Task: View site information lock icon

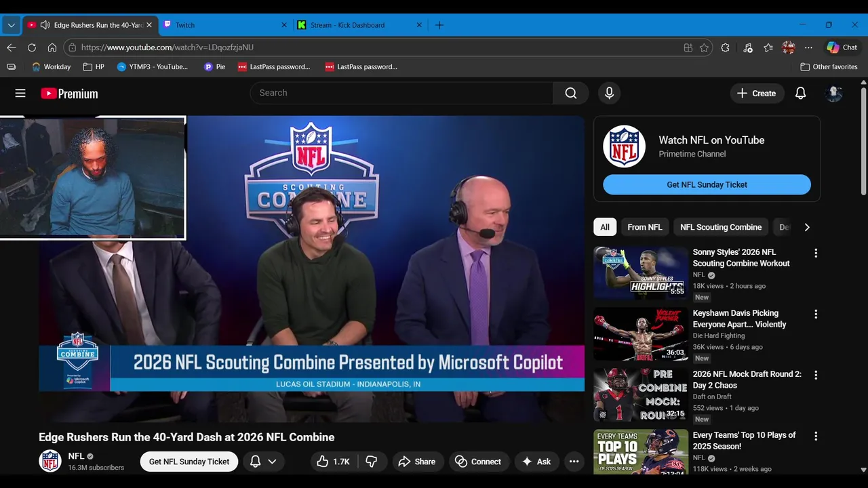Action: click(73, 47)
